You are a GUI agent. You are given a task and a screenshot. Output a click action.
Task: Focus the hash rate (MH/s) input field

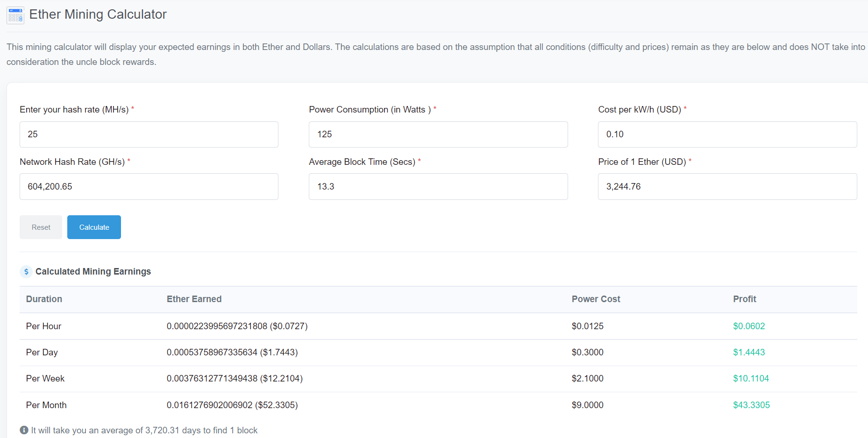pyautogui.click(x=149, y=134)
